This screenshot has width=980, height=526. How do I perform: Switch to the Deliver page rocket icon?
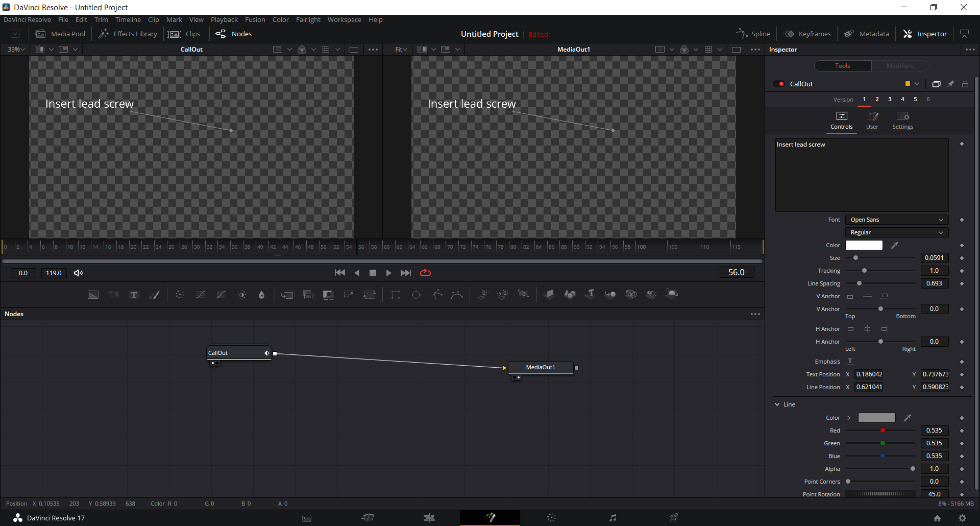point(674,518)
